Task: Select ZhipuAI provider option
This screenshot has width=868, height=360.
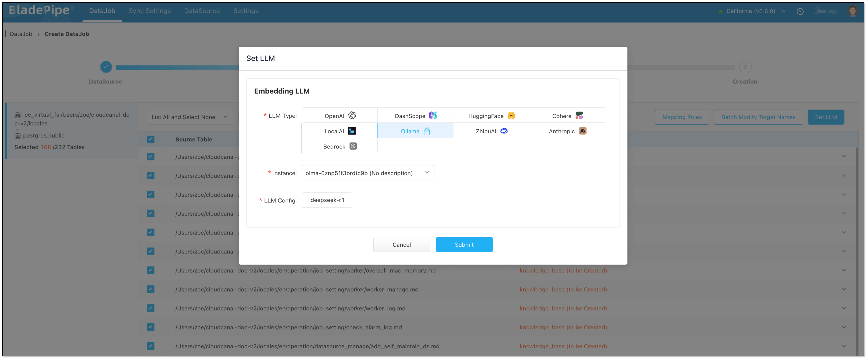Action: 491,131
